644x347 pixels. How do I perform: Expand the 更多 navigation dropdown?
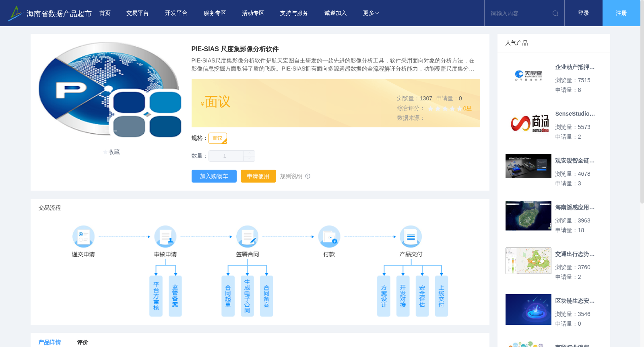[x=371, y=13]
